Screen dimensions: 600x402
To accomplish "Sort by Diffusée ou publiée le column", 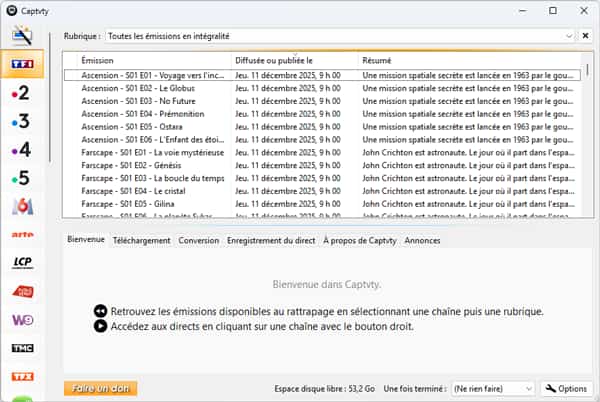I will click(295, 60).
